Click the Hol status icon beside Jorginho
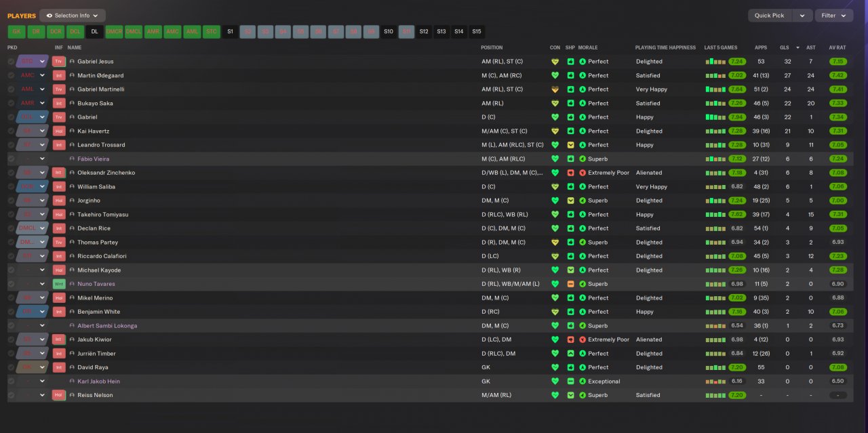Image resolution: width=868 pixels, height=433 pixels. [59, 201]
